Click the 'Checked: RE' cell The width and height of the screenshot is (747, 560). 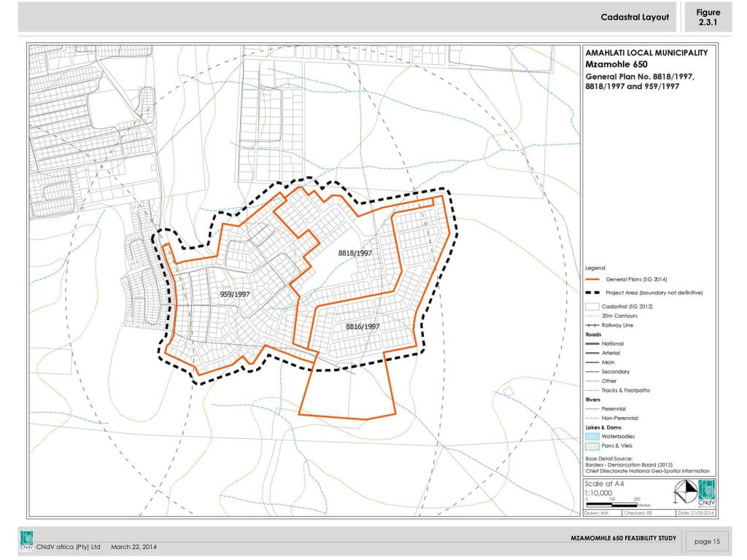click(649, 513)
